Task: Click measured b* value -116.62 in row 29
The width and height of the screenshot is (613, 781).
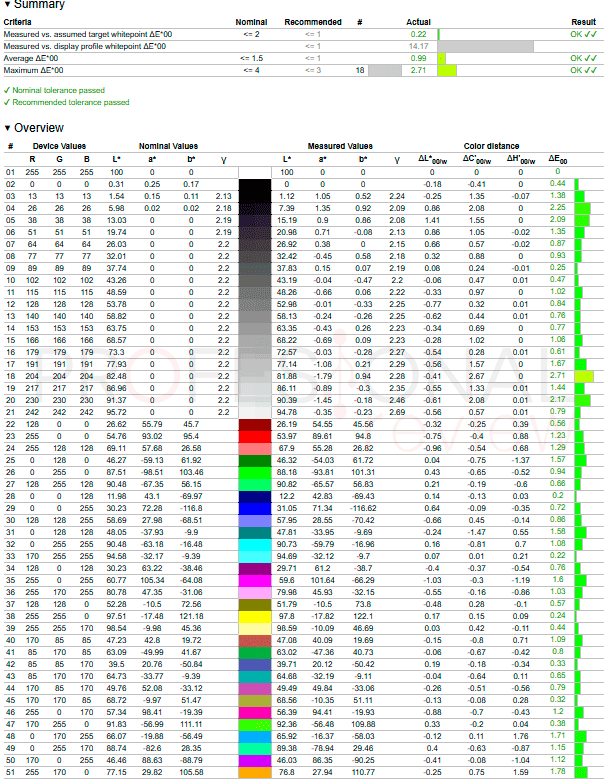Action: (363, 509)
